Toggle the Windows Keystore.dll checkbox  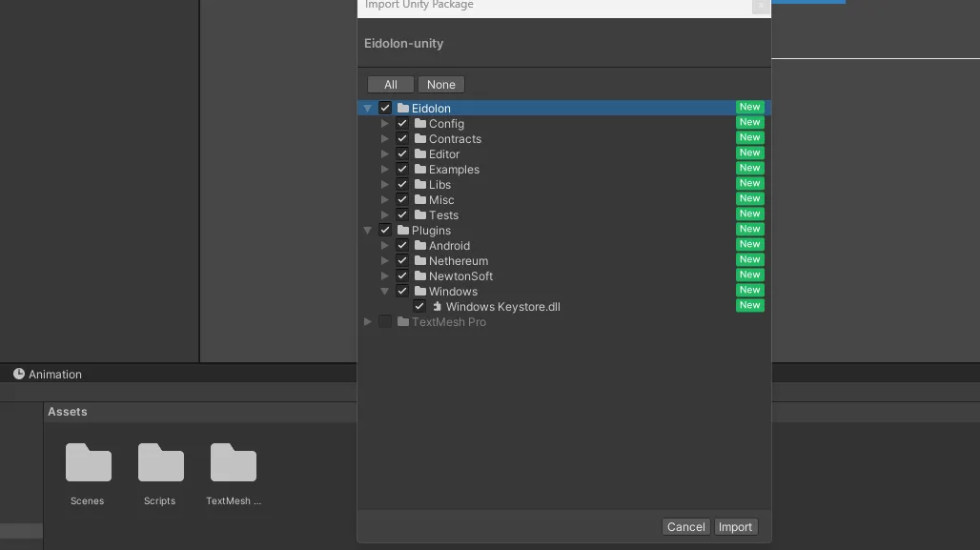coord(419,307)
